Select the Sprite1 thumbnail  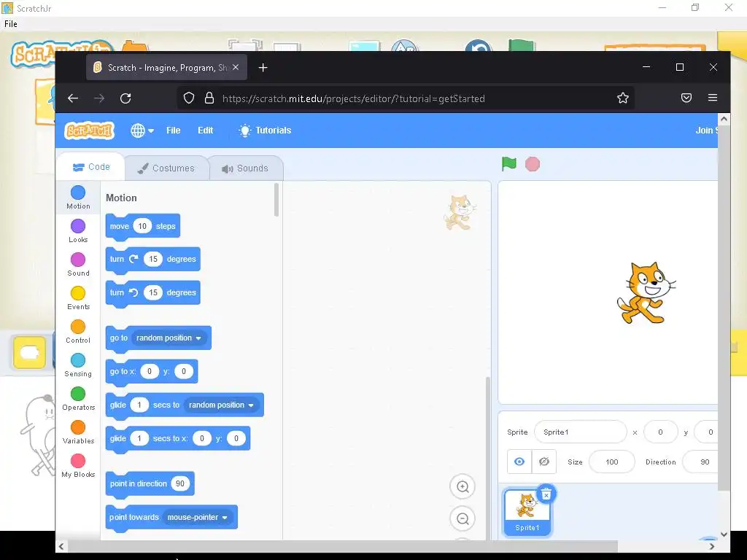click(527, 513)
